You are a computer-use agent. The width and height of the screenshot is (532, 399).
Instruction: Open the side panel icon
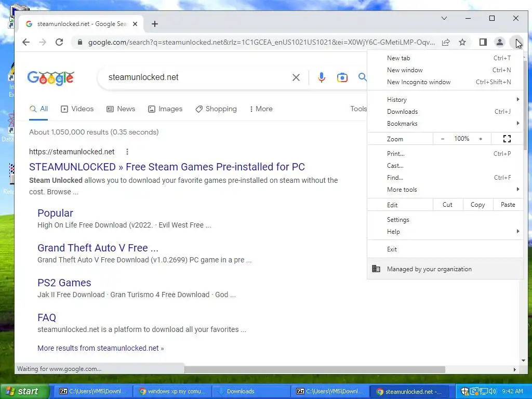point(483,42)
